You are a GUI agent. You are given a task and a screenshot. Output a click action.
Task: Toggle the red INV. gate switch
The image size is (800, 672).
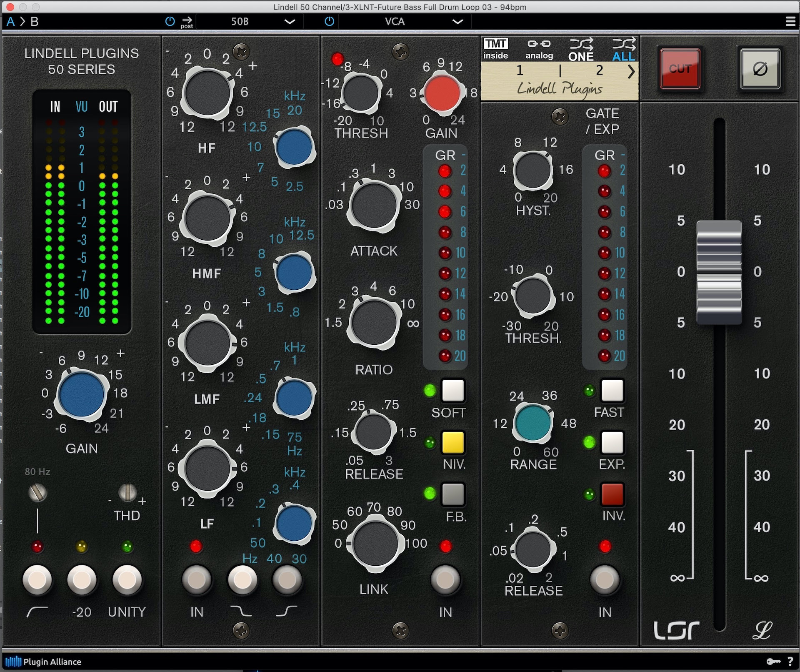(612, 494)
